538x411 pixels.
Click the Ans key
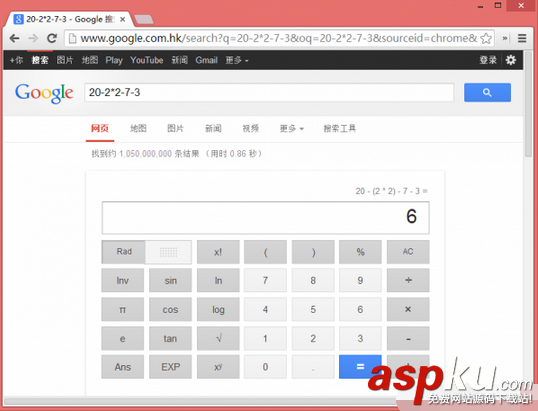[x=122, y=367]
